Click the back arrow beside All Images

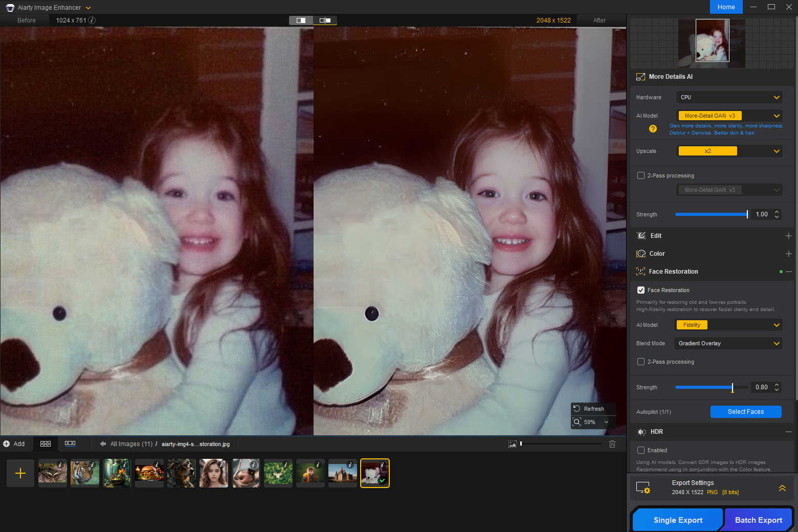tap(103, 444)
